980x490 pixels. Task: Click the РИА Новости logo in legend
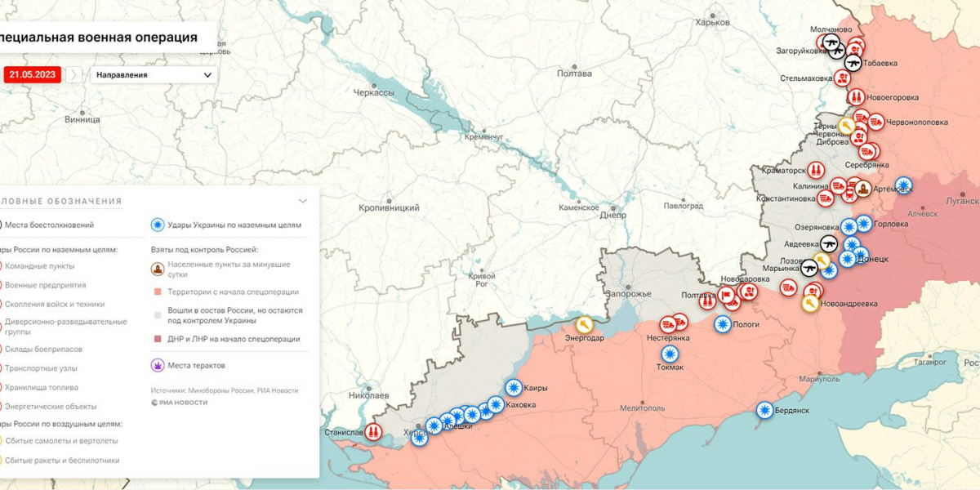(179, 403)
